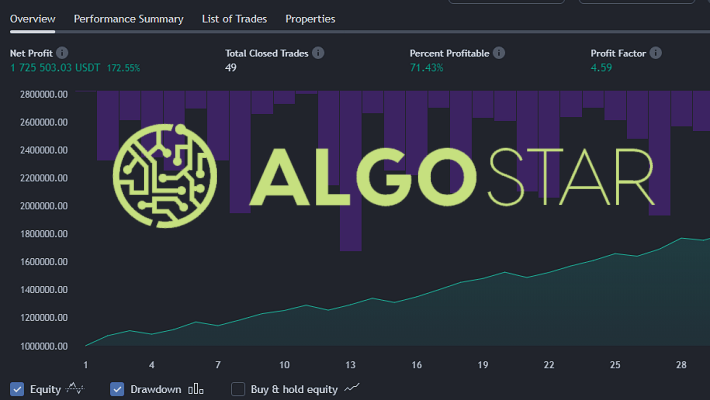Click the 2800000.00 y-axis label
710x400 pixels.
click(44, 94)
